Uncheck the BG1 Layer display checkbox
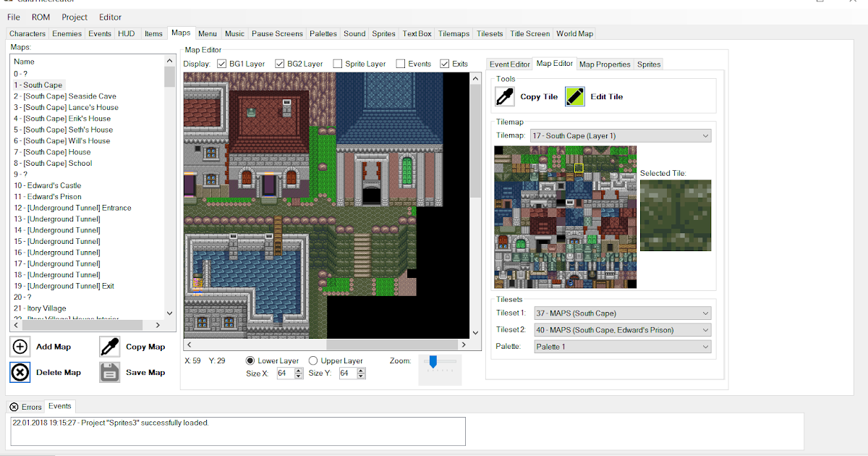Viewport: 868px width, 456px height. (x=221, y=63)
